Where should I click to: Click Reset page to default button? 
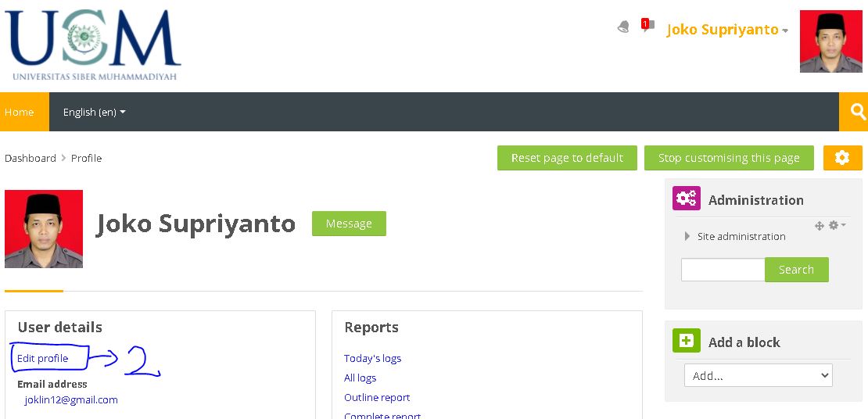(x=567, y=158)
